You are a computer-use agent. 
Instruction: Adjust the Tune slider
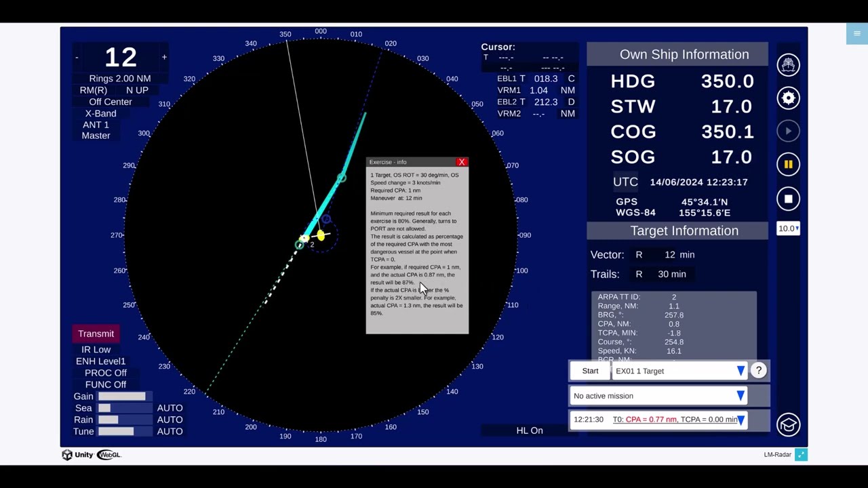(x=125, y=431)
